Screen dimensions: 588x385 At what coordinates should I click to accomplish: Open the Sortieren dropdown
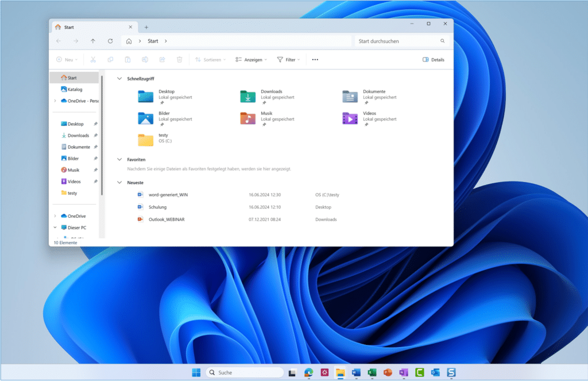point(210,60)
